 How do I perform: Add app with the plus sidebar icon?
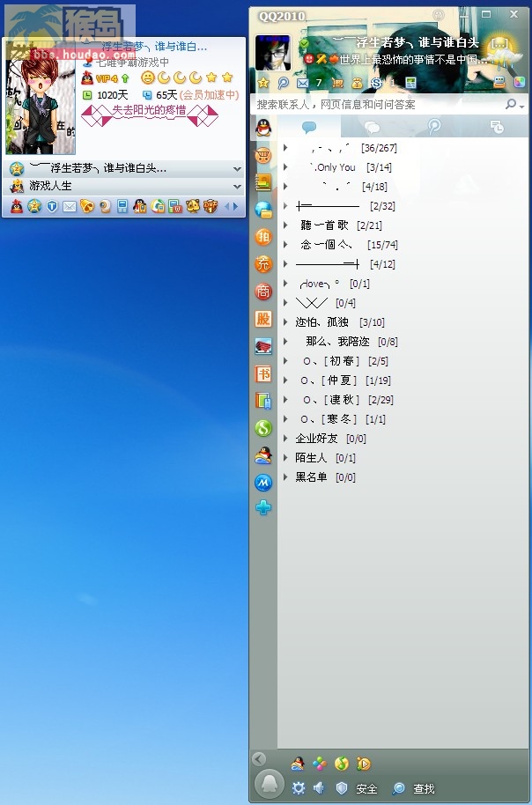(263, 507)
